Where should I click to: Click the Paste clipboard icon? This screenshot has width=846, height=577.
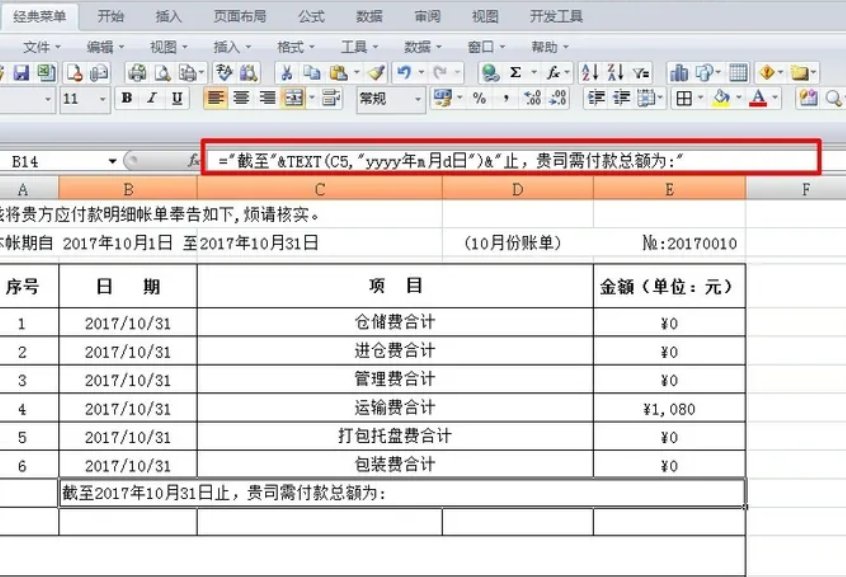click(x=338, y=72)
